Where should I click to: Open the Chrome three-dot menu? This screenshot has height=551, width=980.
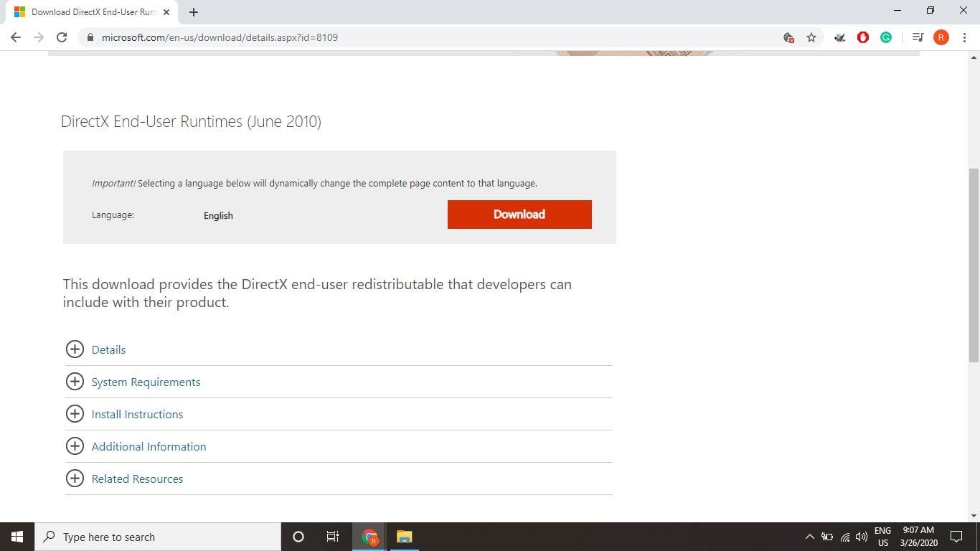point(964,37)
